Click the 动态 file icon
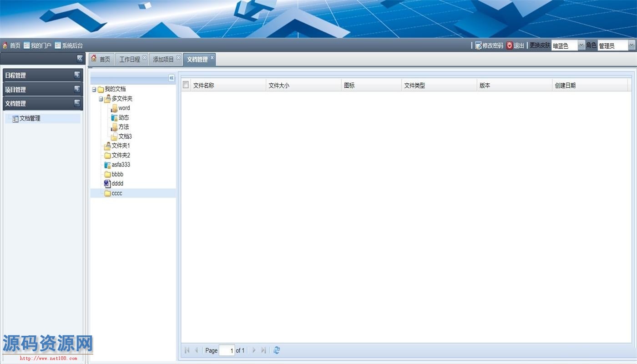Viewport: 637px width, 364px height. point(114,118)
